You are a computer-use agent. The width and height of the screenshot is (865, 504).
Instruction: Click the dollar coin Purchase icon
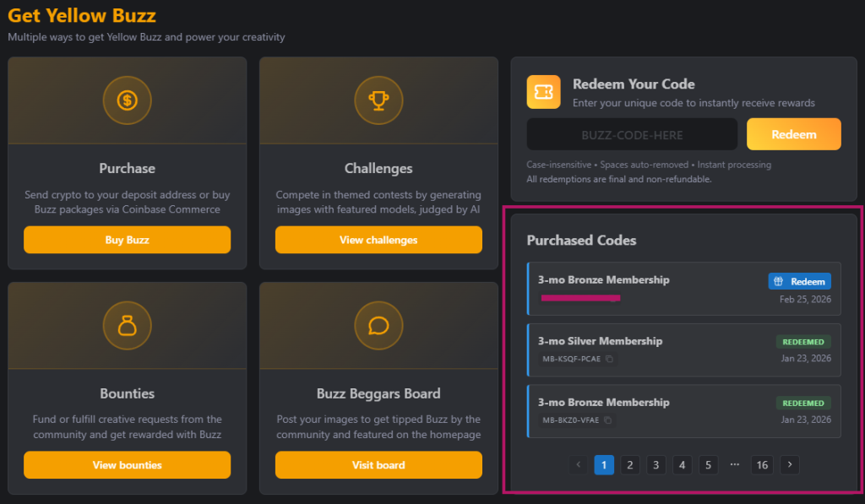[127, 100]
